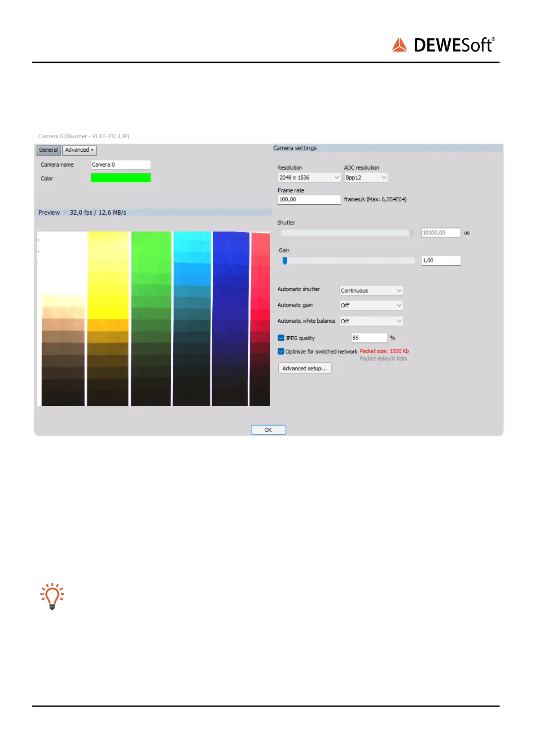The width and height of the screenshot is (535, 756).
Task: Click the Camera settings header
Action: [295, 148]
